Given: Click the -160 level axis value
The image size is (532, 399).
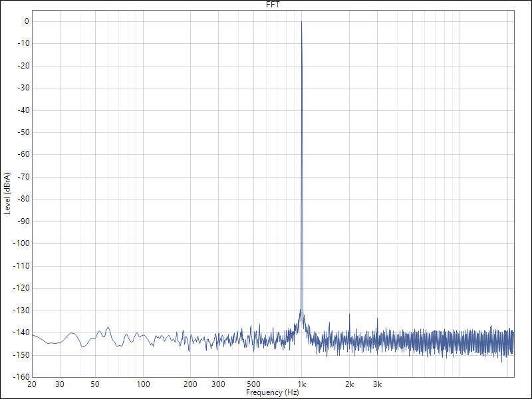Looking at the screenshot, I should pyautogui.click(x=21, y=377).
